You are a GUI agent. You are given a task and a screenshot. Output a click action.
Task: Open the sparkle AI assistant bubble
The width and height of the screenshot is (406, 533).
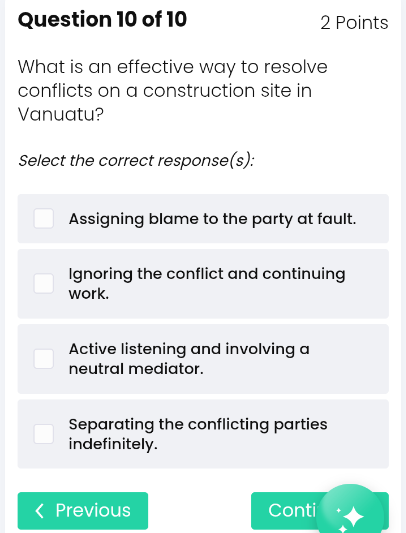click(x=352, y=510)
